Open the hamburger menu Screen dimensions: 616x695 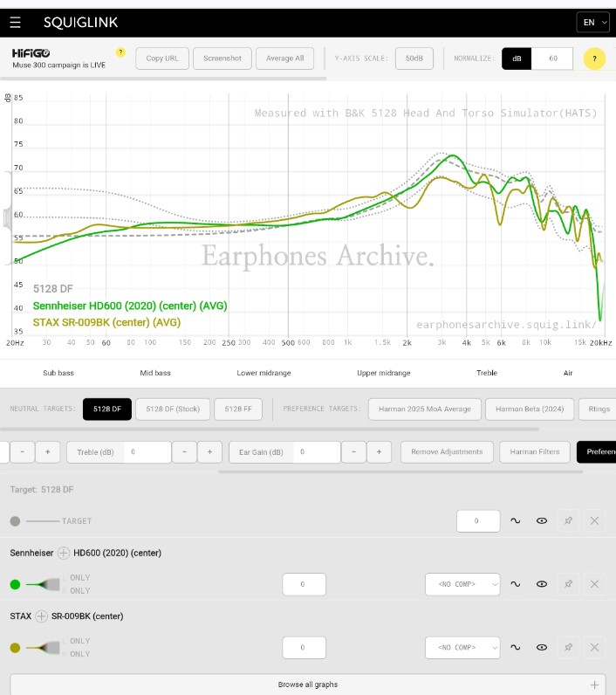pyautogui.click(x=15, y=22)
